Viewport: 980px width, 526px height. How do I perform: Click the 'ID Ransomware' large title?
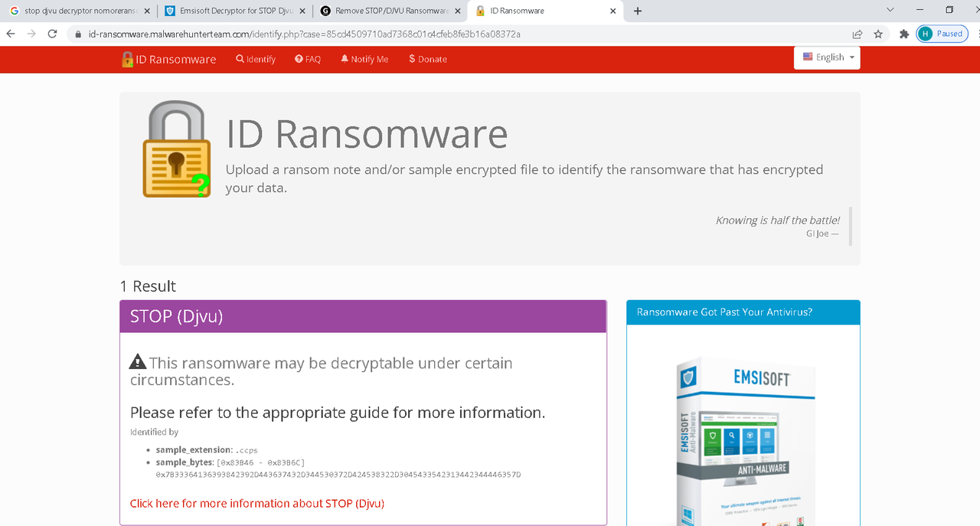[x=367, y=133]
